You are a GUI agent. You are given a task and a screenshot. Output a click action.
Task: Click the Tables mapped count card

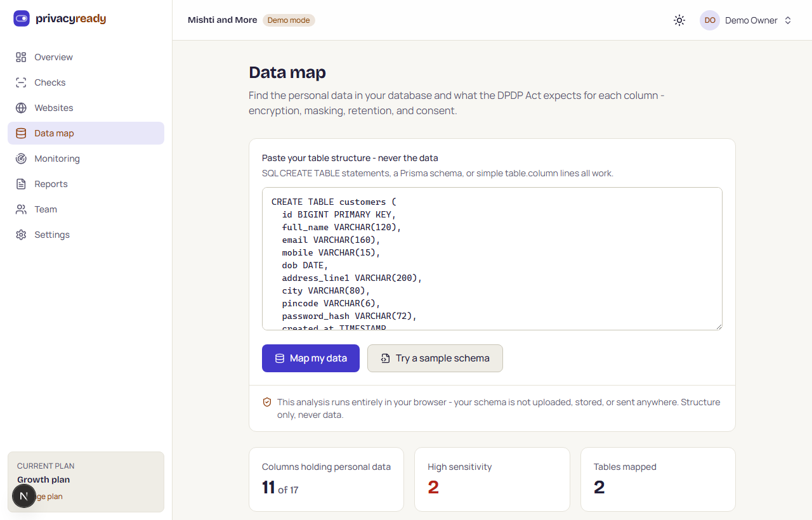(x=658, y=479)
